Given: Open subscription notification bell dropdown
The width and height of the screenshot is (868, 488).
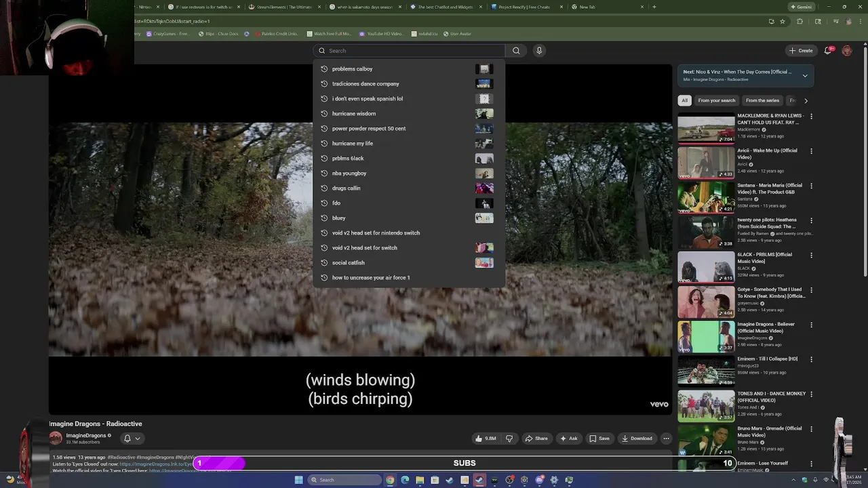Looking at the screenshot, I should pyautogui.click(x=132, y=439).
